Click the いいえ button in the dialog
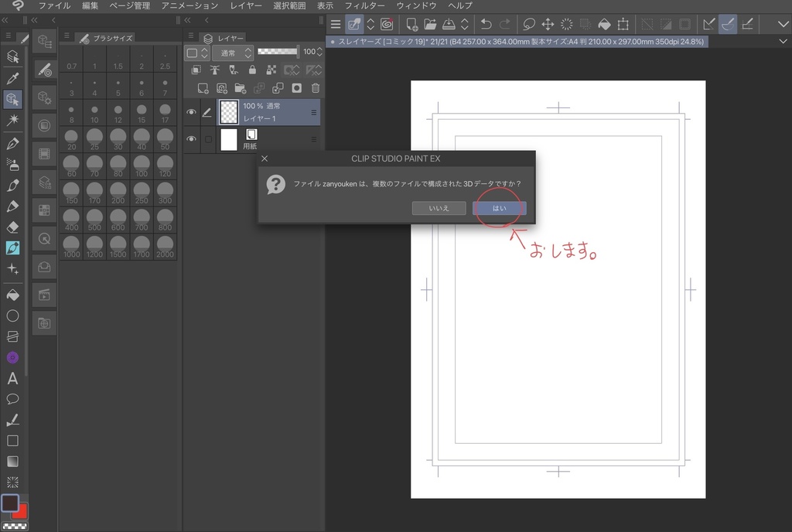The height and width of the screenshot is (532, 792). pyautogui.click(x=439, y=208)
